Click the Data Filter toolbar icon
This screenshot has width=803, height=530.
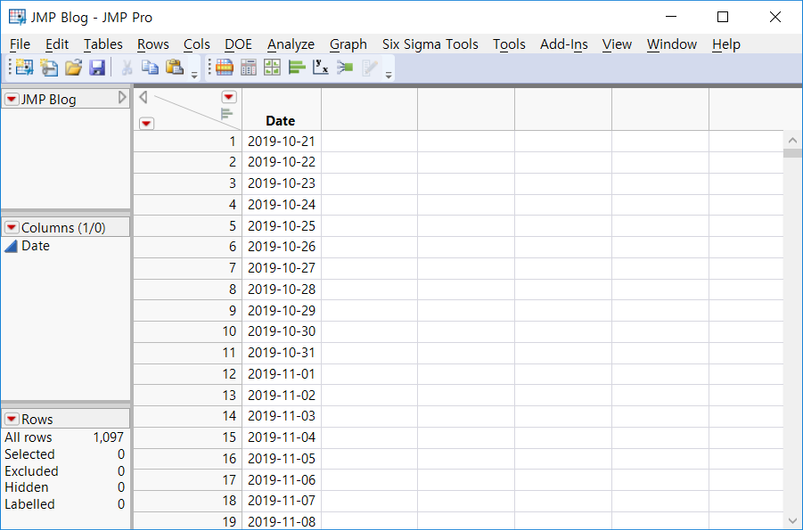[224, 67]
